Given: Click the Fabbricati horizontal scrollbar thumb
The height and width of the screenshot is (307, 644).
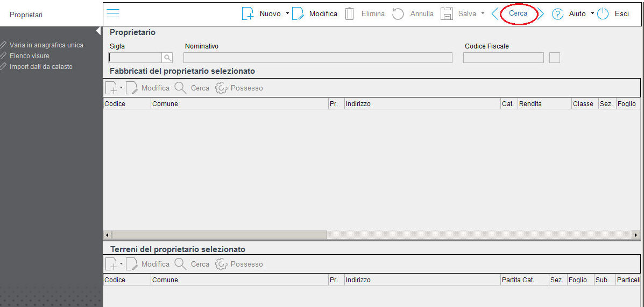Looking at the screenshot, I should coord(220,235).
